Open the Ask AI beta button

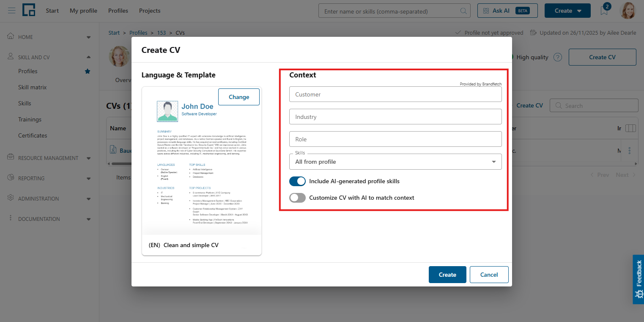(x=507, y=11)
